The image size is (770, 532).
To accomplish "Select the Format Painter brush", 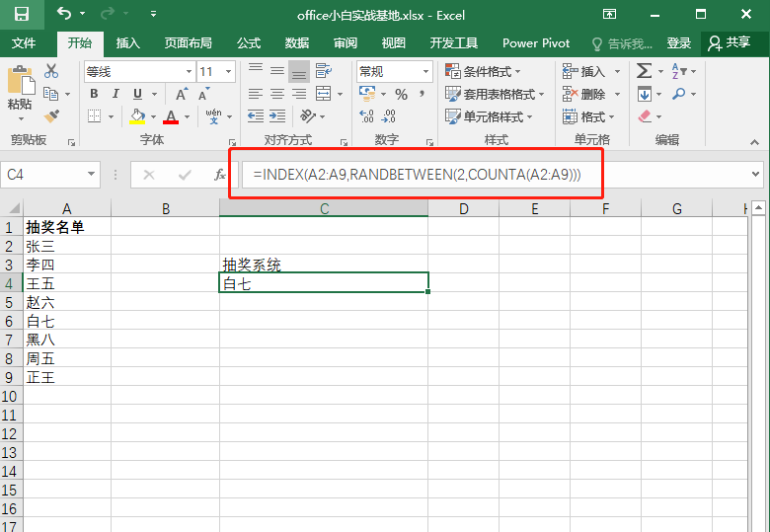I will pyautogui.click(x=51, y=115).
